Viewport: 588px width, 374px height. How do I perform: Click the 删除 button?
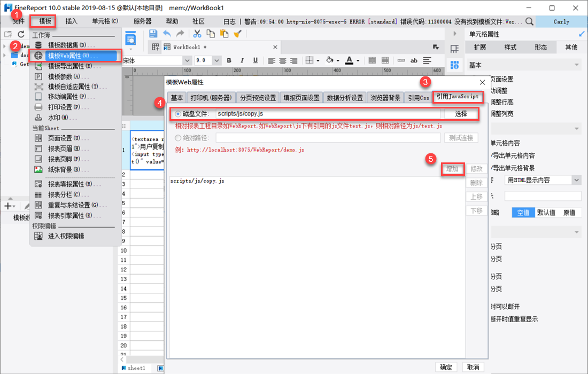click(476, 183)
